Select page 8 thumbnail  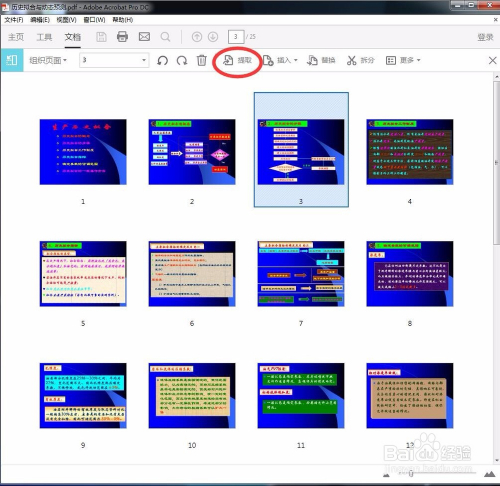(410, 274)
